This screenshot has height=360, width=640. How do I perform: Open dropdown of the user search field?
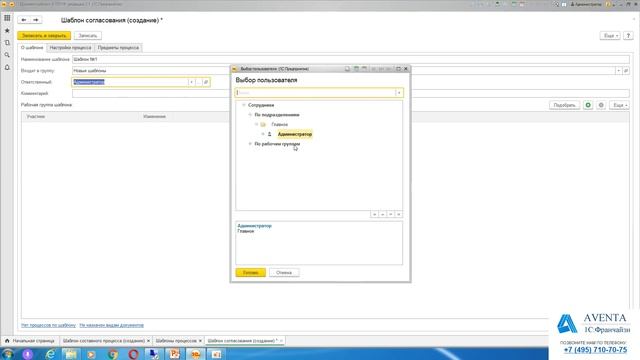click(x=399, y=93)
